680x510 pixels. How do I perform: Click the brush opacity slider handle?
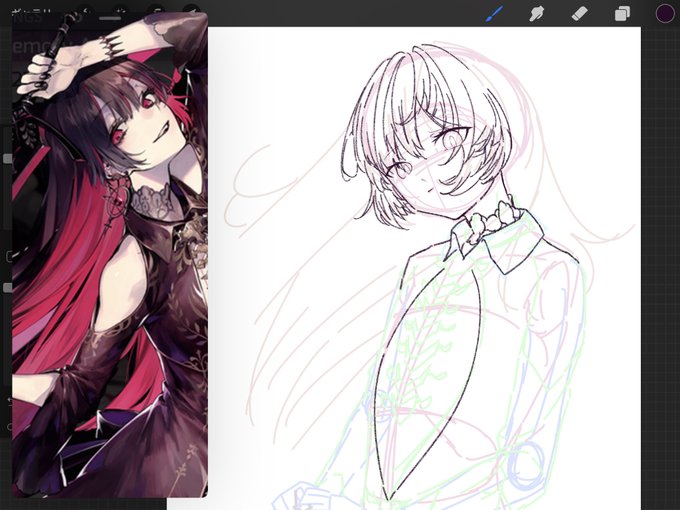(7, 288)
